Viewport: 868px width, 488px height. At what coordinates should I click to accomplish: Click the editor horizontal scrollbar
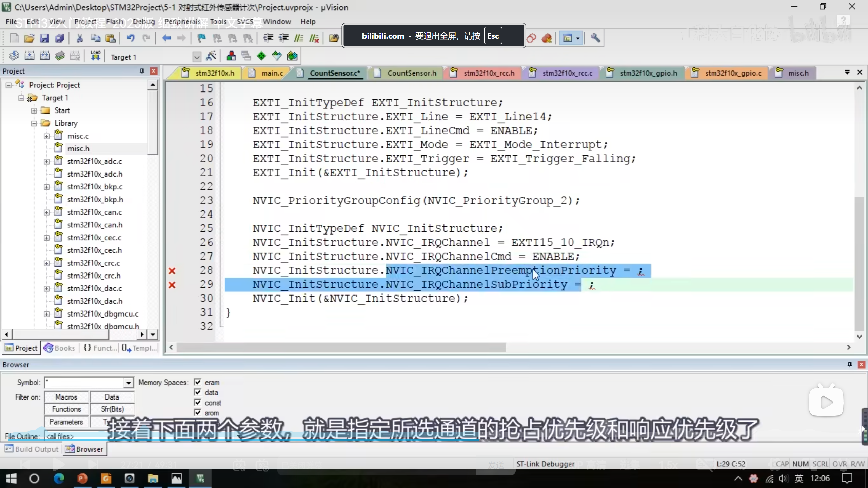(x=341, y=347)
